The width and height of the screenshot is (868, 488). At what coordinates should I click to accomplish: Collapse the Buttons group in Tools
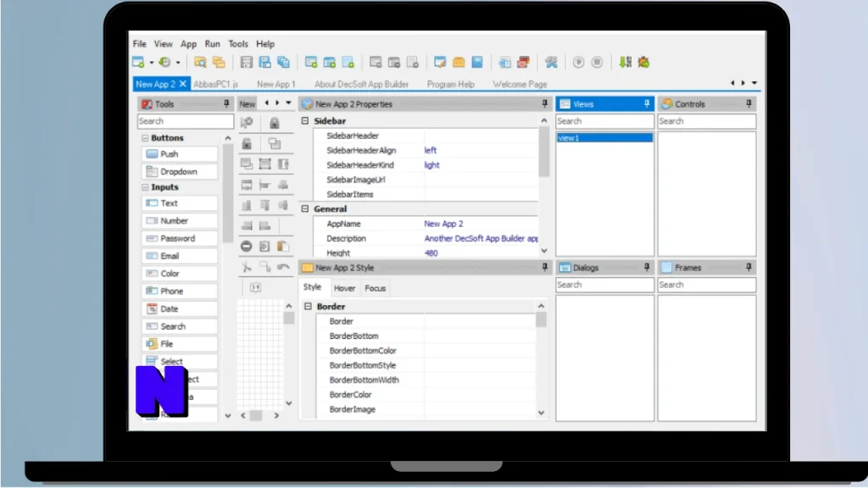point(145,138)
